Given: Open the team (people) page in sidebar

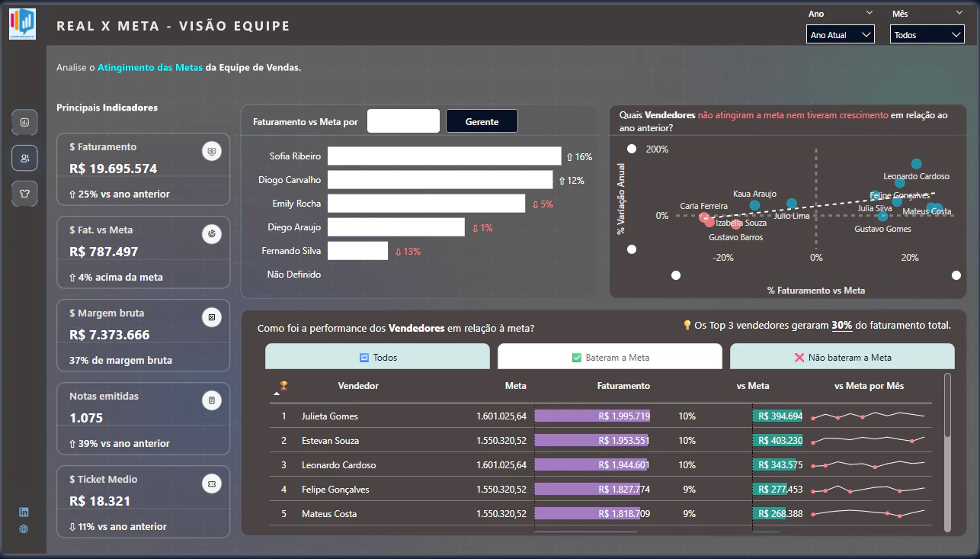Looking at the screenshot, I should click(24, 158).
